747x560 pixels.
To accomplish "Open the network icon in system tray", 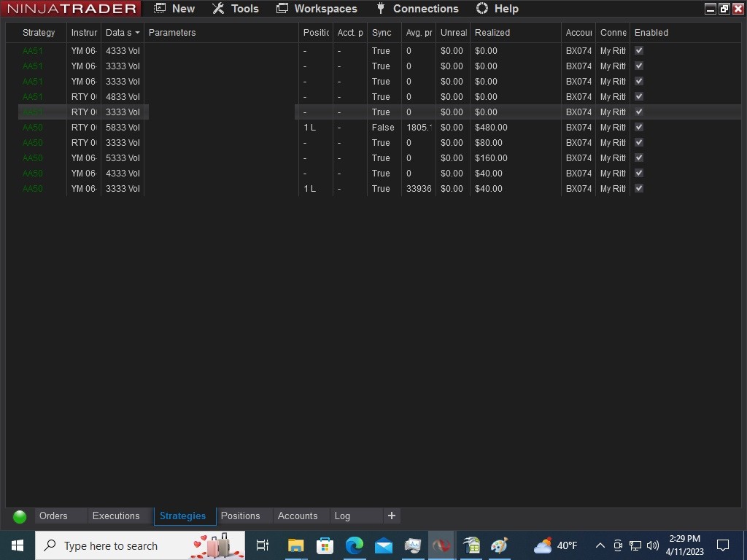I will [x=635, y=545].
